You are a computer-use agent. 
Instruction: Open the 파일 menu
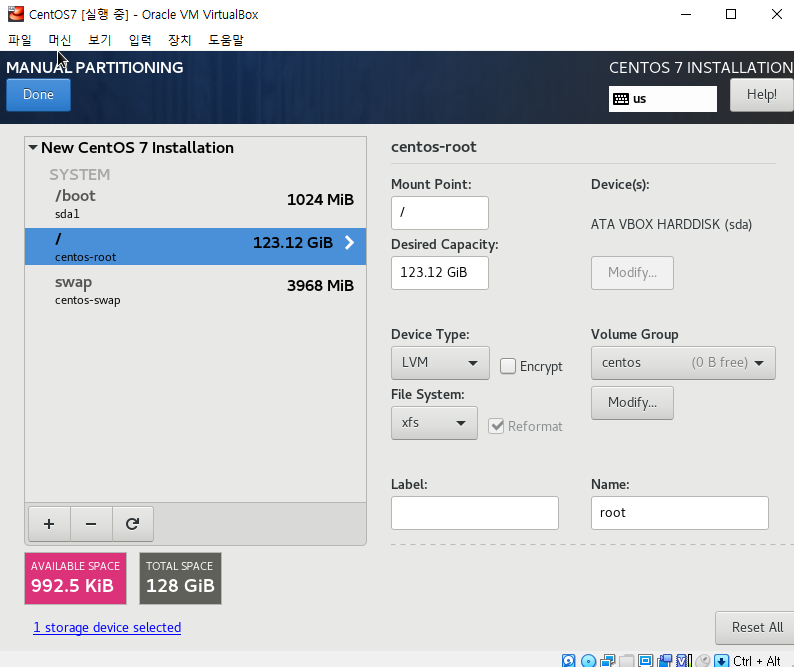click(x=20, y=40)
